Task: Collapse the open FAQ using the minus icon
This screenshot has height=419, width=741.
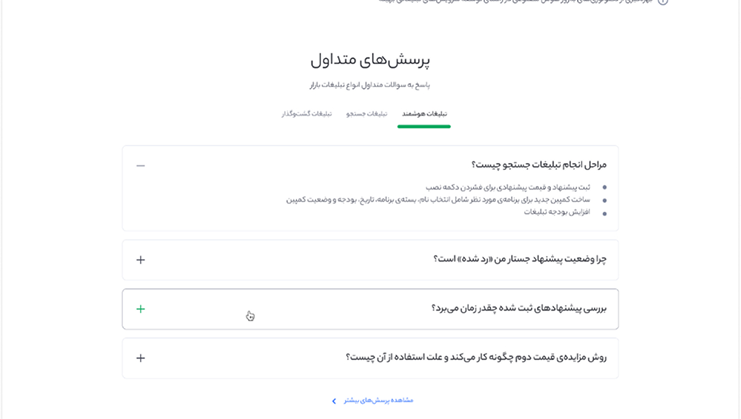Action: (x=140, y=165)
